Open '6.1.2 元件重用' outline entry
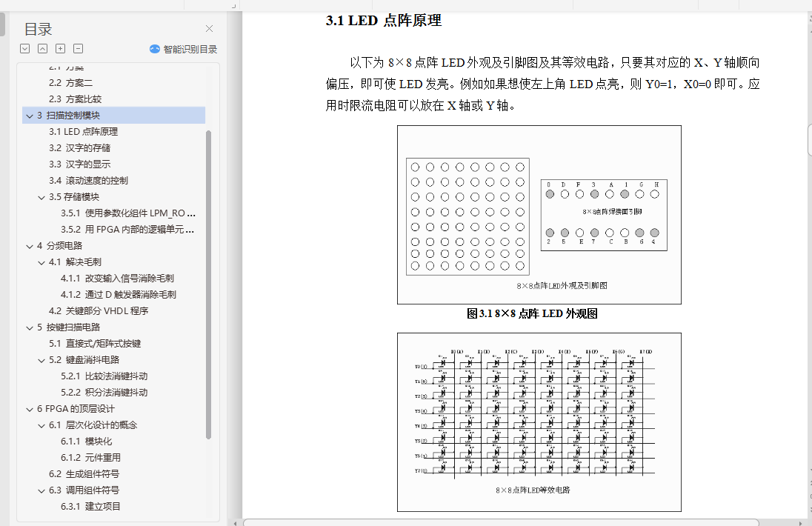The width and height of the screenshot is (812, 526). click(90, 458)
